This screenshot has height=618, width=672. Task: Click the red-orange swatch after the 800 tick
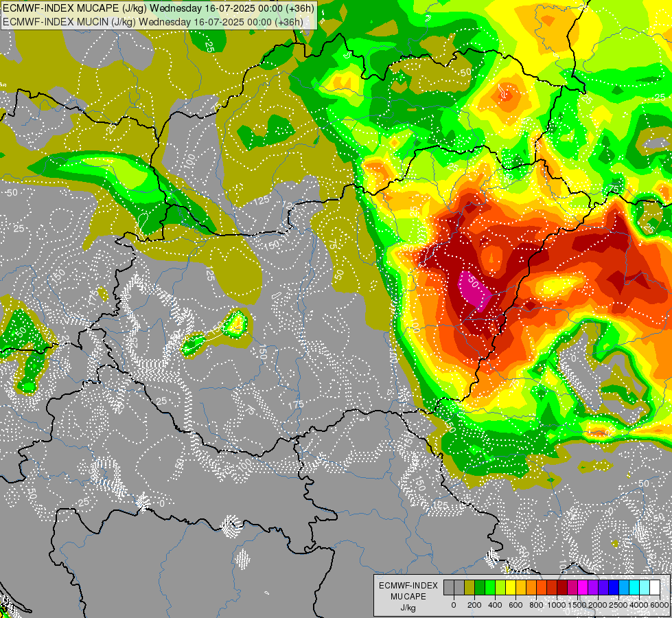(x=542, y=588)
